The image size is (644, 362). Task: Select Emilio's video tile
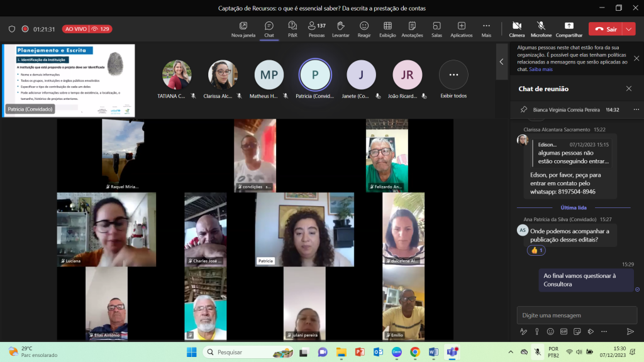pos(403,304)
